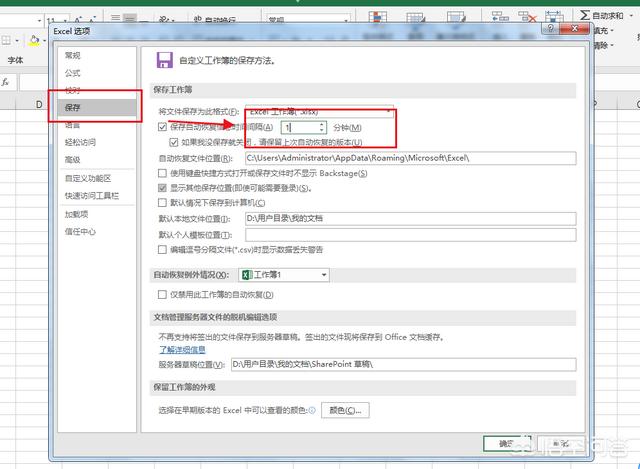The height and width of the screenshot is (469, 640).
Task: Click the info icon beside Excel color text
Action: click(x=312, y=410)
